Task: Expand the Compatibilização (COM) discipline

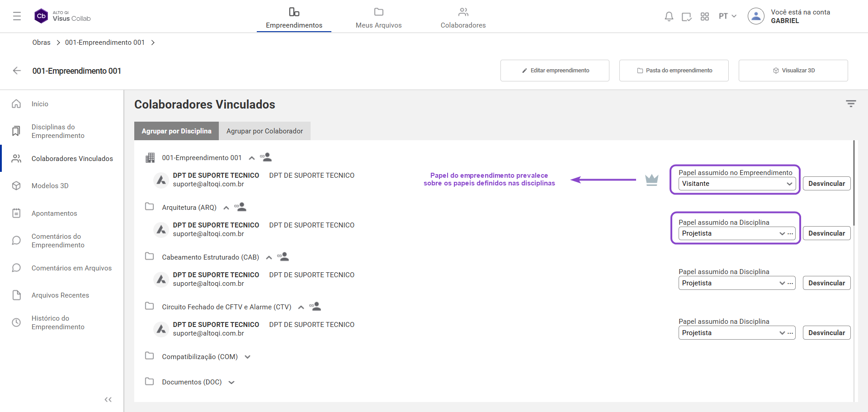Action: click(248, 357)
